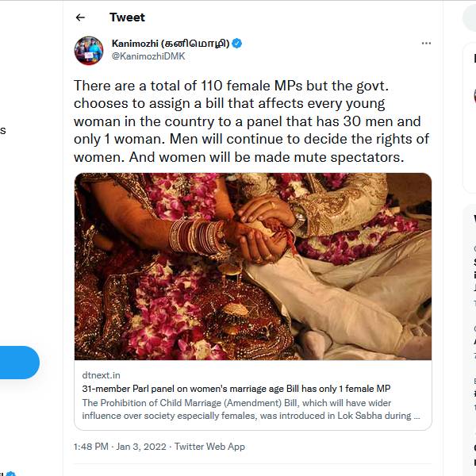This screenshot has height=476, width=476.
Task: Click the Tweet page heading
Action: [127, 17]
